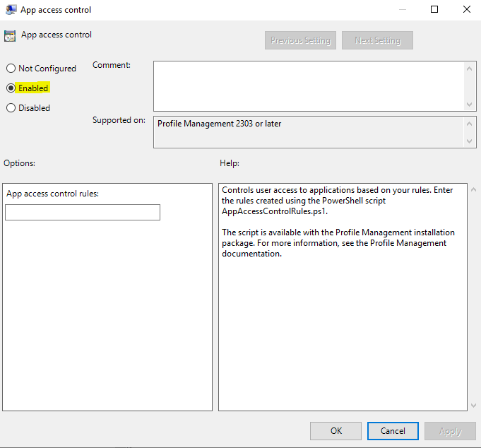Screen dimensions: 481x448
Task: Click the Previous Setting button
Action: [300, 40]
